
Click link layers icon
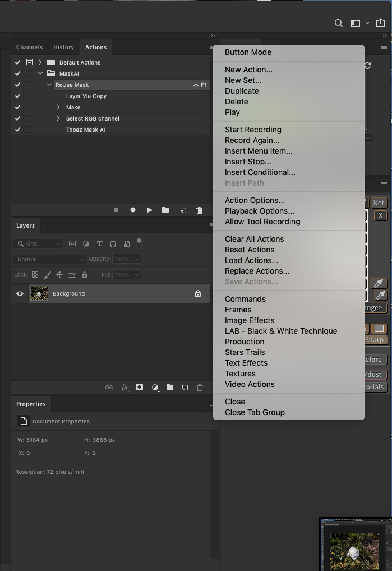click(109, 387)
